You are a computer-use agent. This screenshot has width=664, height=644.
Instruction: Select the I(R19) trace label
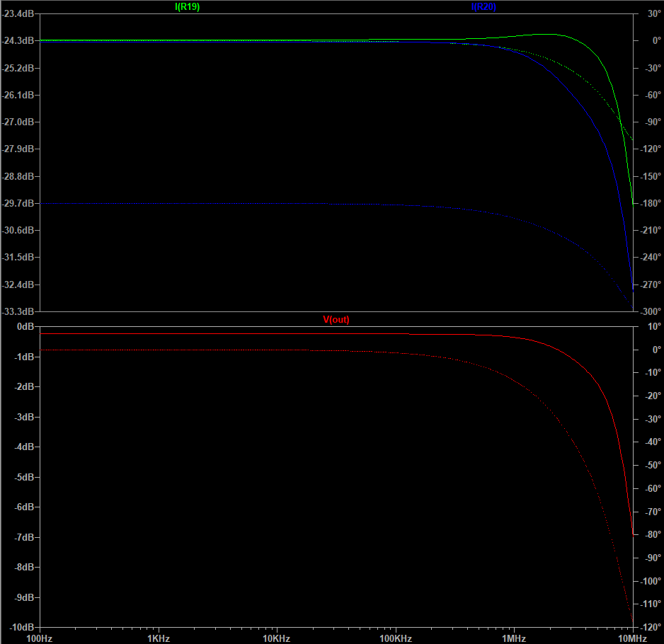[187, 7]
